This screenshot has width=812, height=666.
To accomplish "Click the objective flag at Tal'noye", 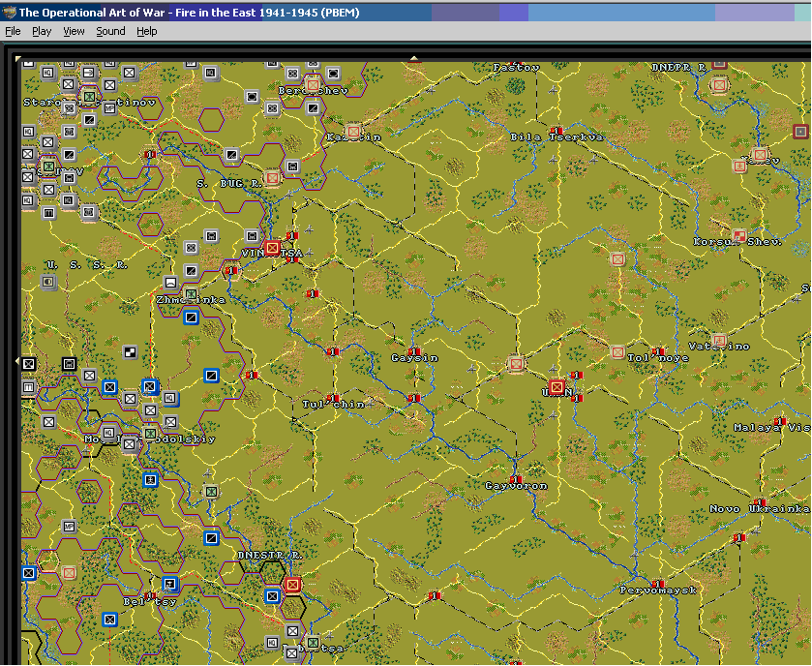I will pyautogui.click(x=658, y=351).
